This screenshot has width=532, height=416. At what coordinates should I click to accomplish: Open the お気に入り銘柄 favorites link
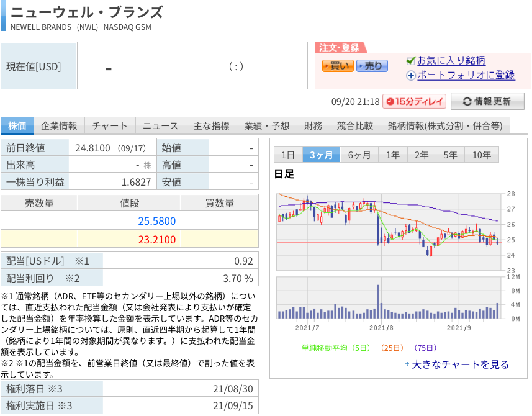click(x=451, y=60)
